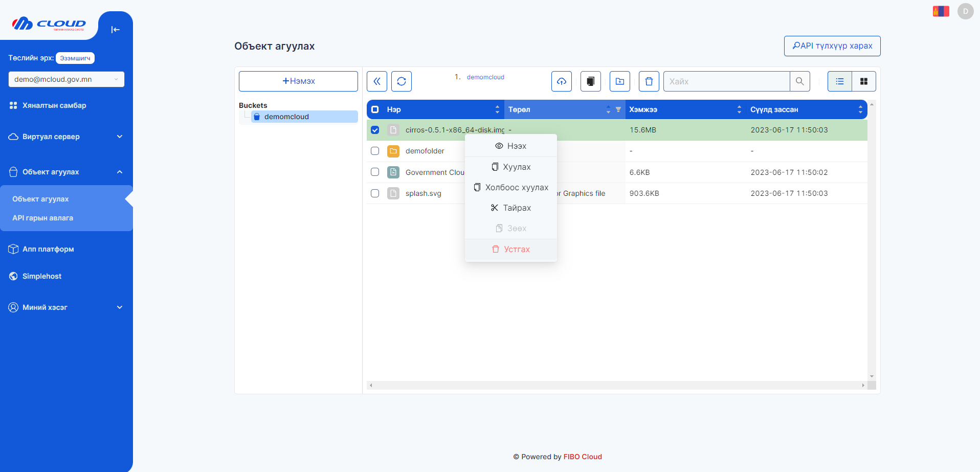This screenshot has height=472, width=980.
Task: Expand the Миний хэсэг menu
Action: [66, 307]
